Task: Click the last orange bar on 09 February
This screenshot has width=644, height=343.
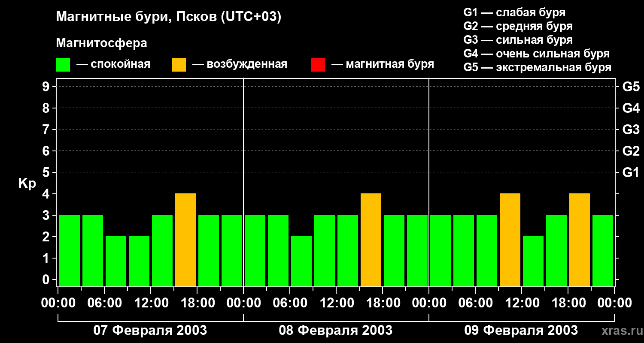Action: 580,240
